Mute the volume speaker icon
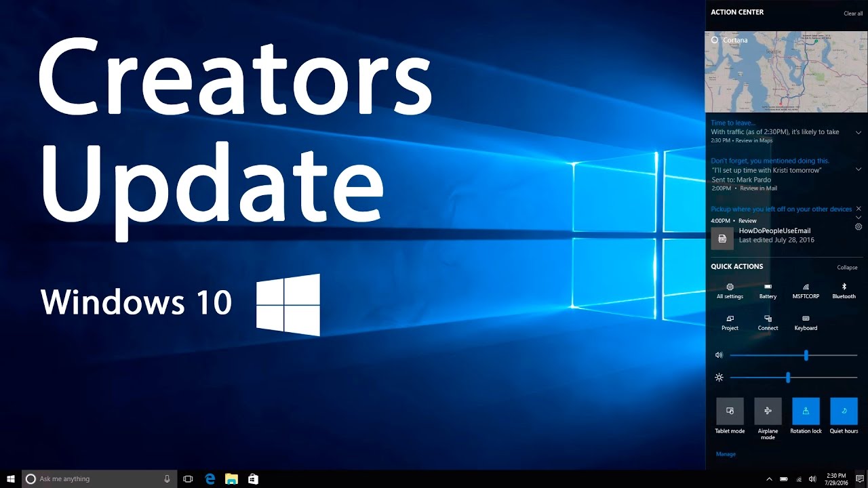Viewport: 868px width, 488px height. [x=719, y=354]
